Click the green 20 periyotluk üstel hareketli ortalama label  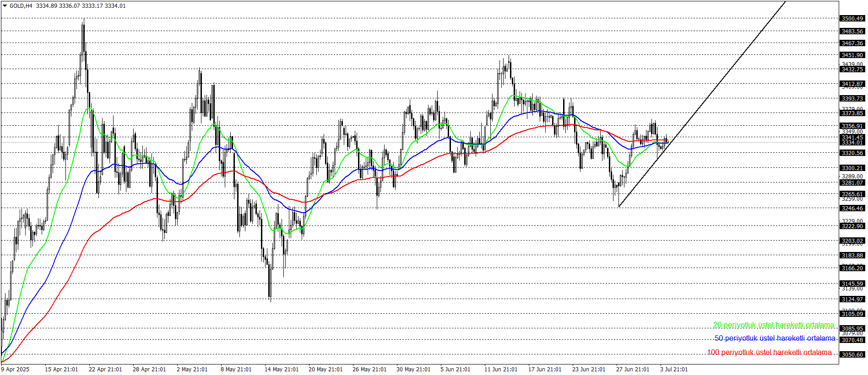774,325
